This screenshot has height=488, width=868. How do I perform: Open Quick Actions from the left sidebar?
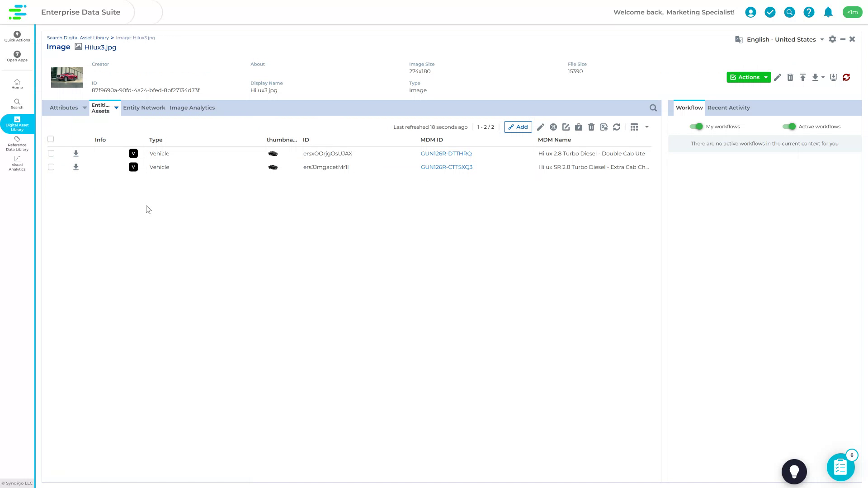coord(17,36)
